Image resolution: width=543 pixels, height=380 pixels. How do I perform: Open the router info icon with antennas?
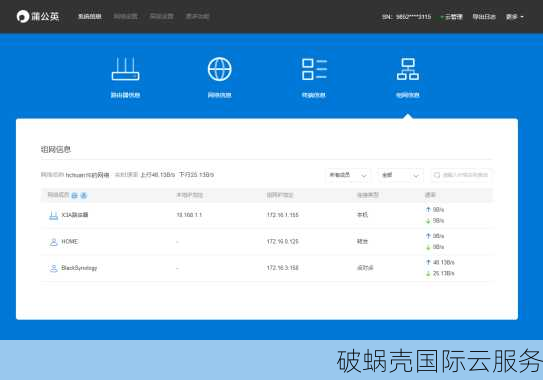pyautogui.click(x=125, y=69)
